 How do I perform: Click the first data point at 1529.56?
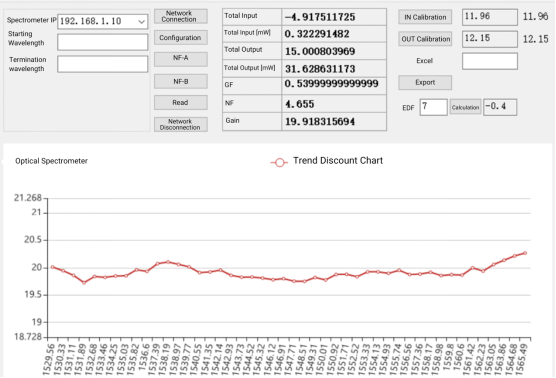coord(52,267)
